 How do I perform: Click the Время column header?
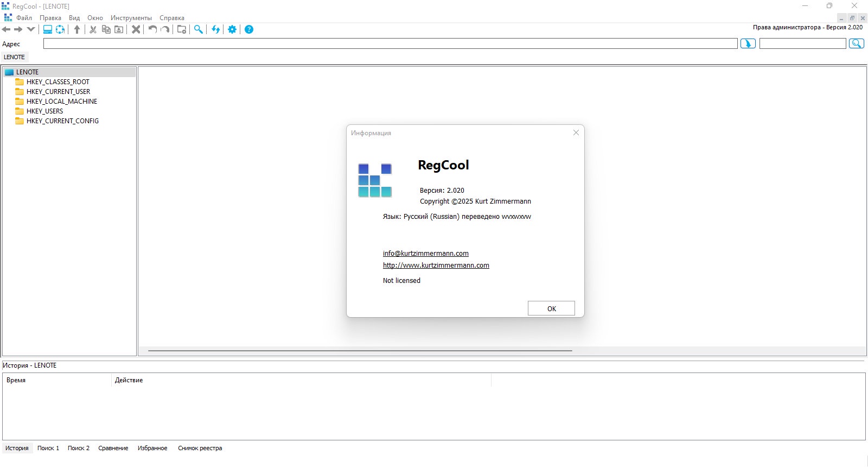(x=57, y=380)
